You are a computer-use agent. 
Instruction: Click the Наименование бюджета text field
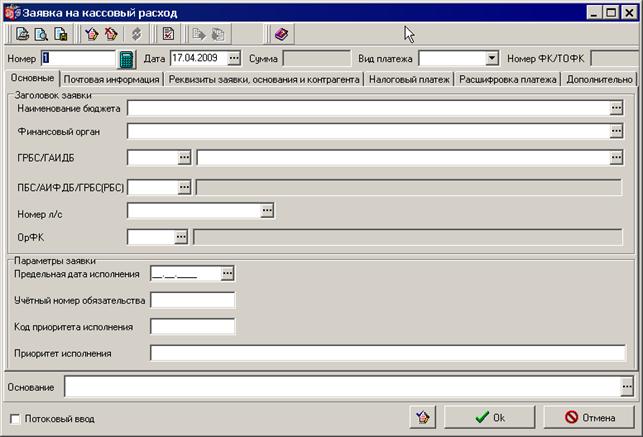pyautogui.click(x=369, y=108)
